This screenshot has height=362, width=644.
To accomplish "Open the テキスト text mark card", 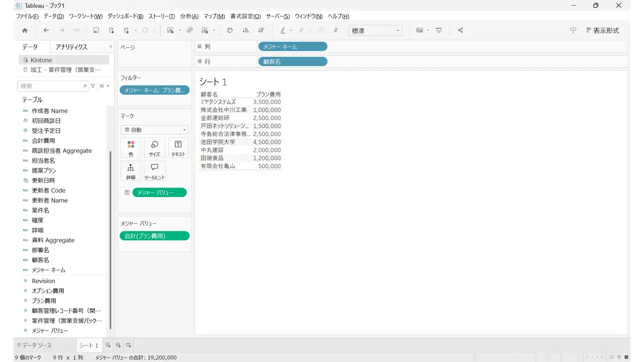I will [x=178, y=148].
